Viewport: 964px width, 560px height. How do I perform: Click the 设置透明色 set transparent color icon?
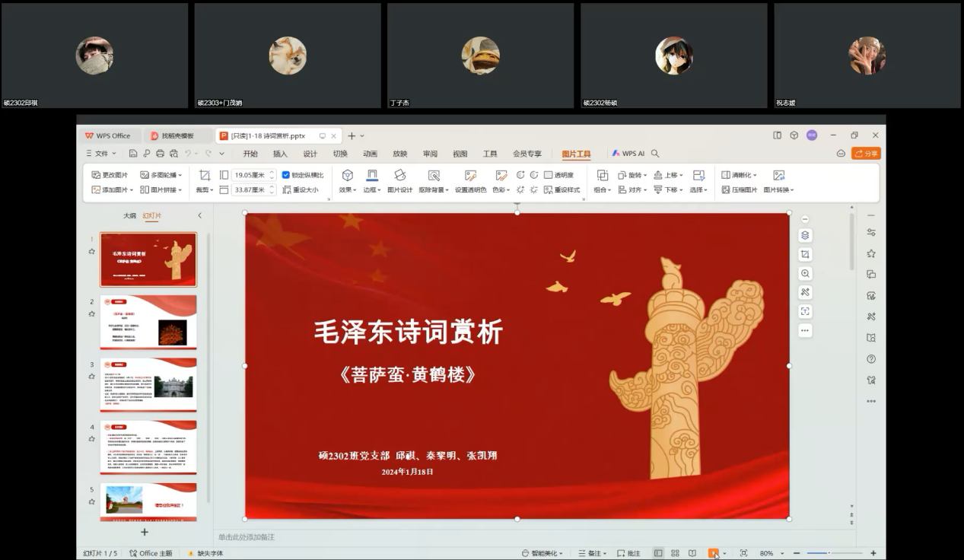pyautogui.click(x=470, y=176)
